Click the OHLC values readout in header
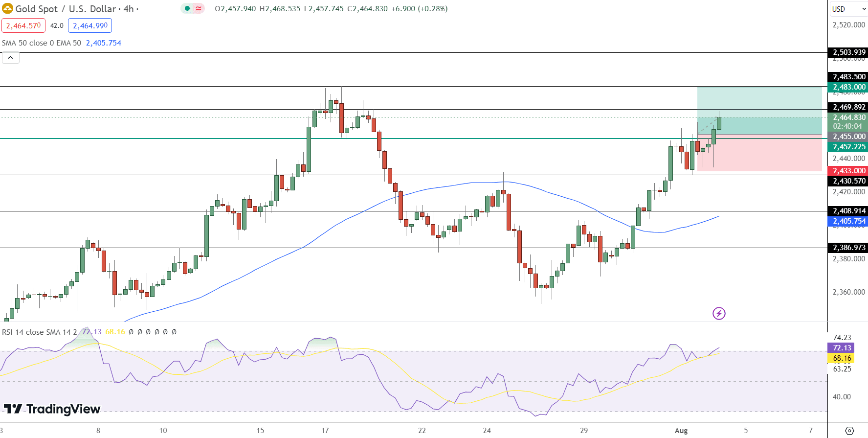Viewport: 868px width, 438px height. 331,9
